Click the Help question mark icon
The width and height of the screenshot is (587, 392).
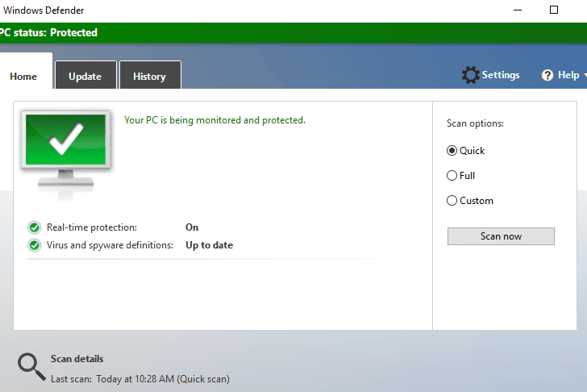547,75
